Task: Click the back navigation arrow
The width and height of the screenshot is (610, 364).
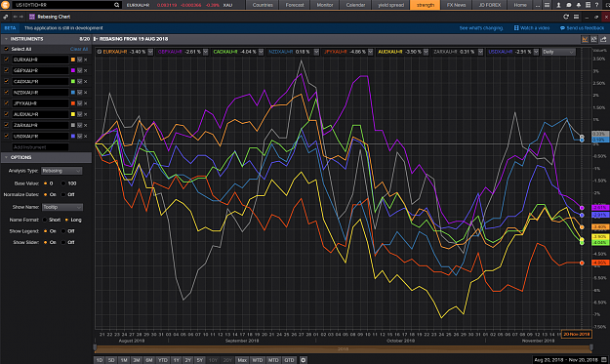Action: coord(16,17)
